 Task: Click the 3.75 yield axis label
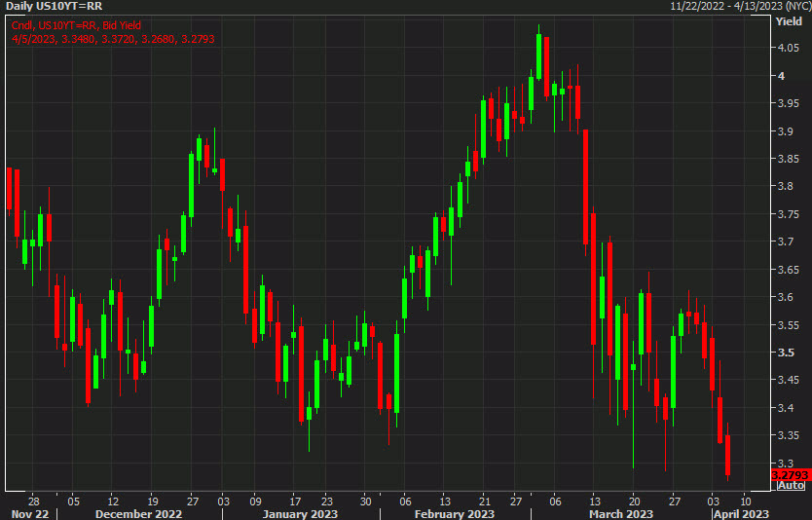click(x=789, y=214)
